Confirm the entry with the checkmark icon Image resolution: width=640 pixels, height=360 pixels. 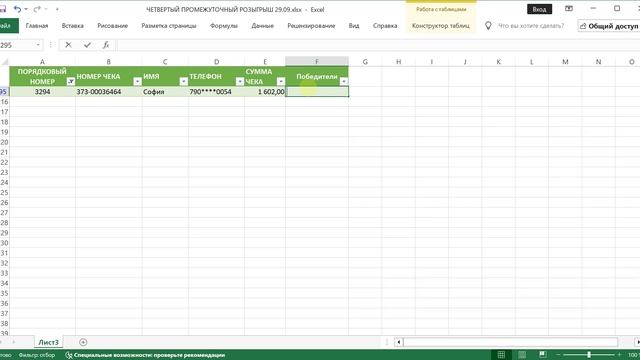tap(87, 45)
